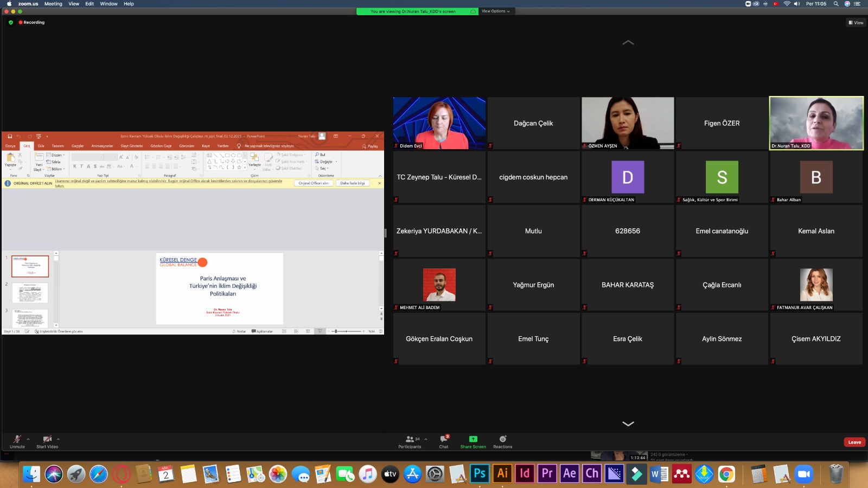
Task: Click the red Recording indicator
Action: coord(31,22)
